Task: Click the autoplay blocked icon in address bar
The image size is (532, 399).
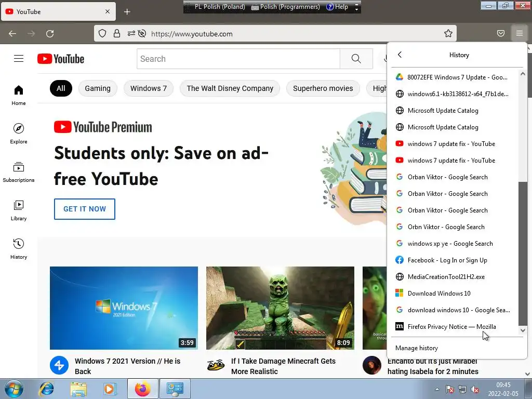Action: click(142, 33)
